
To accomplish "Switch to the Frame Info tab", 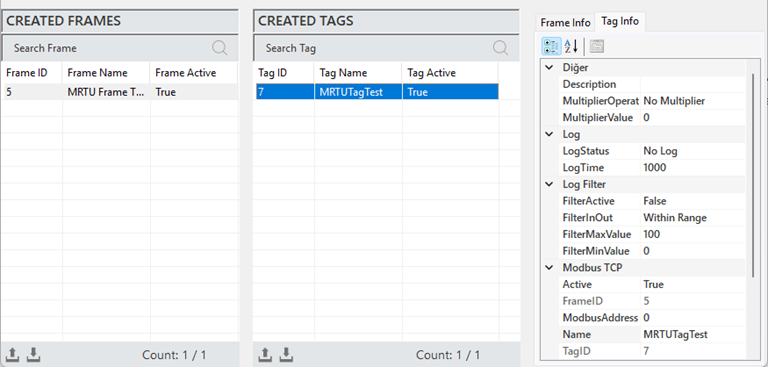I will [x=565, y=23].
